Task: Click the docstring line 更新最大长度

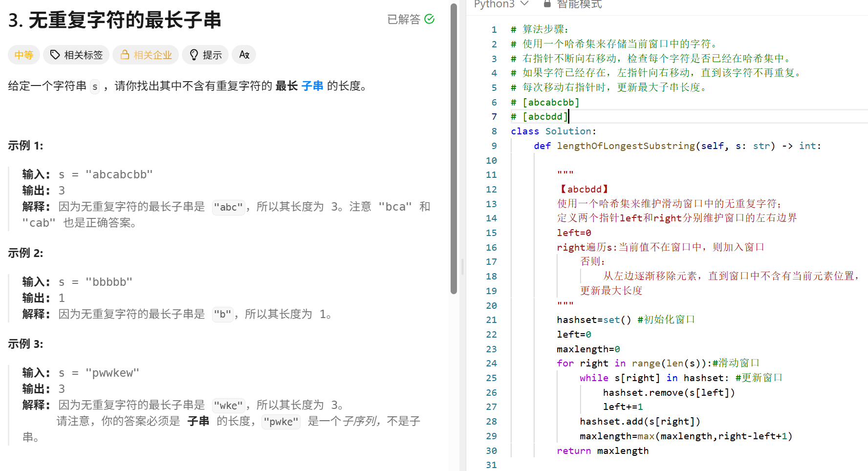Action: click(611, 291)
